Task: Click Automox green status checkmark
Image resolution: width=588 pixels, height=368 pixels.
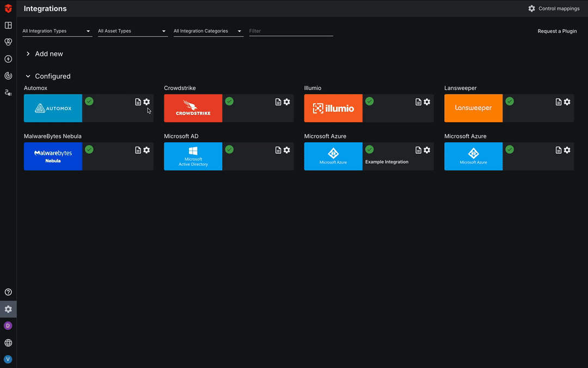Action: click(x=89, y=101)
